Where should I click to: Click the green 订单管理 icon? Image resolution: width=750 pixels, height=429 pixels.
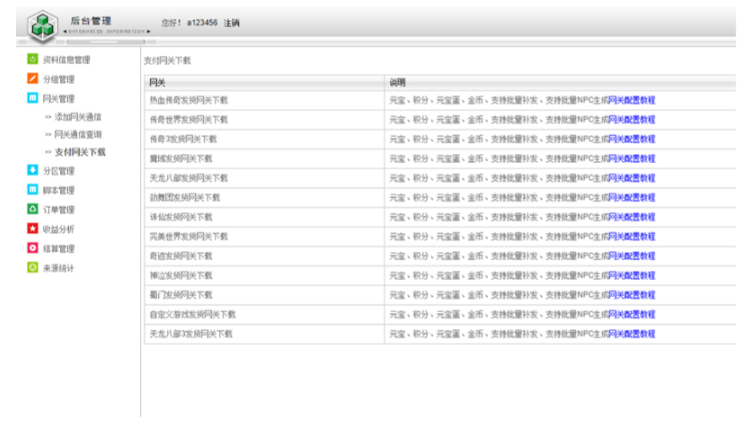(x=33, y=210)
